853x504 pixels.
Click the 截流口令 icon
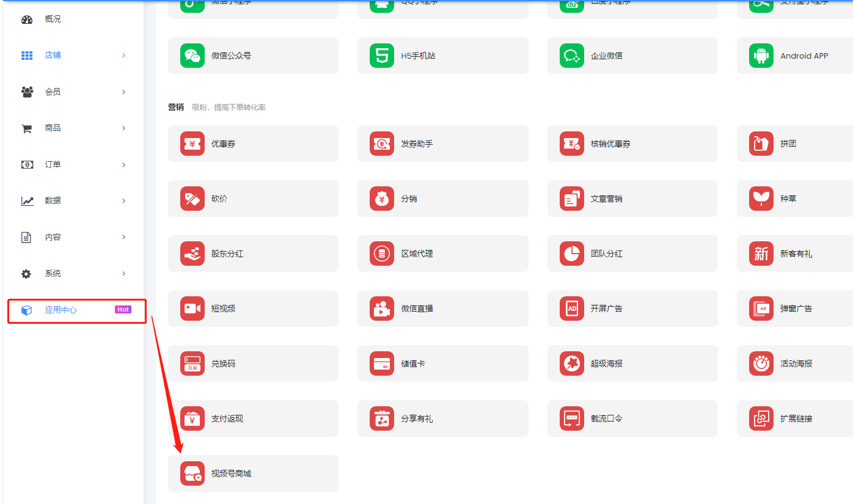pyautogui.click(x=572, y=418)
